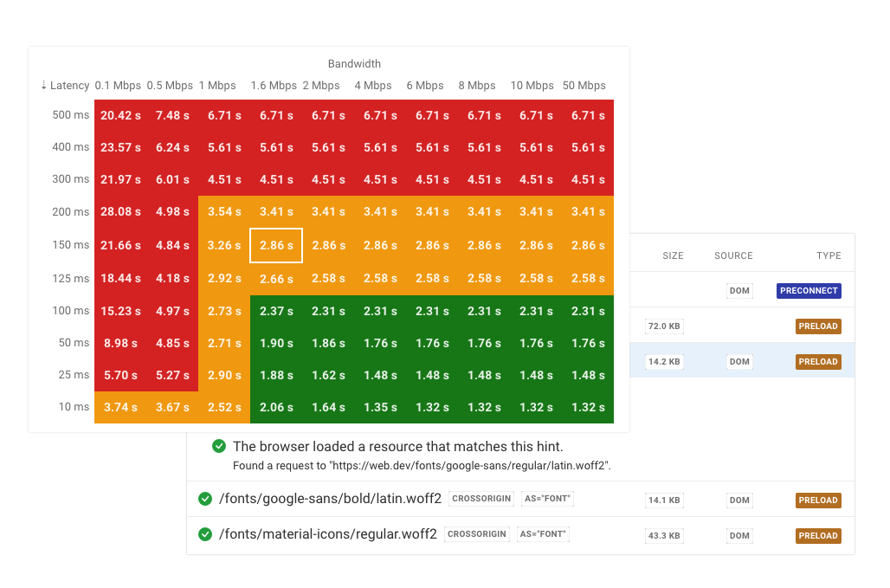Viewport: 890px width, 588px height.
Task: Click green check icon for material-icons font
Action: pyautogui.click(x=205, y=534)
